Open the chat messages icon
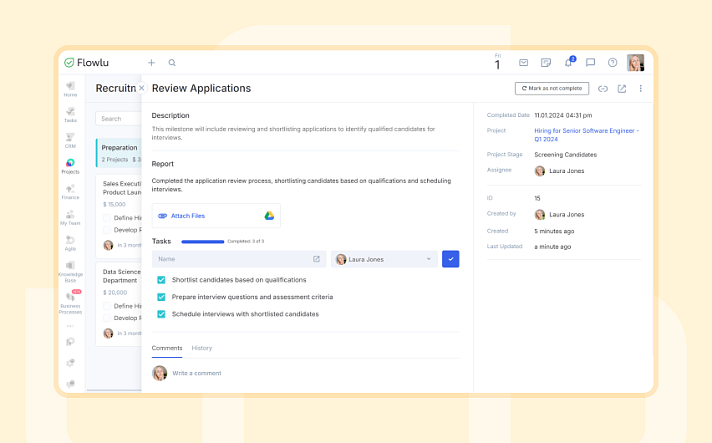The width and height of the screenshot is (712, 443). point(590,63)
